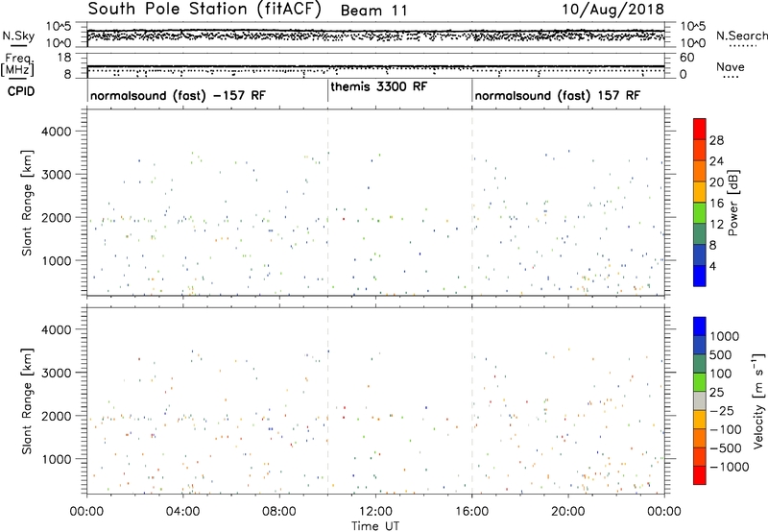This screenshot has height=532, width=768.
Task: Click the 20:00 time axis tick label
Action: tap(568, 512)
